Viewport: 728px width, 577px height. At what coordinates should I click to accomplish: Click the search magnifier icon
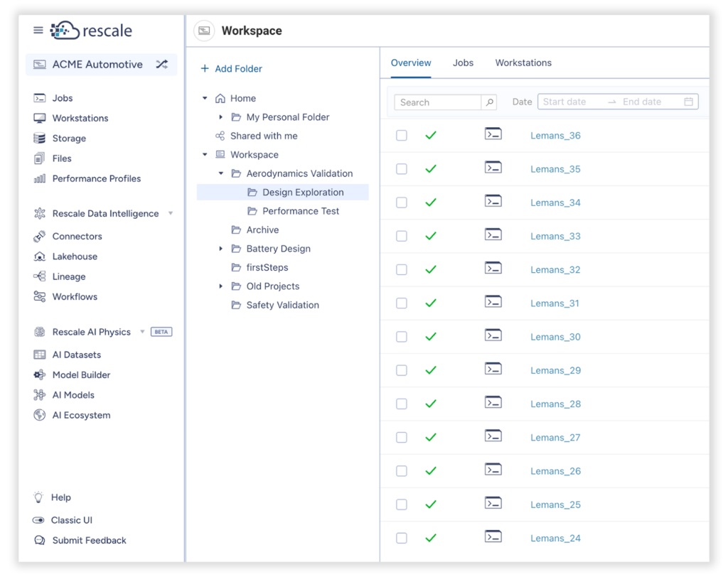[x=489, y=102]
